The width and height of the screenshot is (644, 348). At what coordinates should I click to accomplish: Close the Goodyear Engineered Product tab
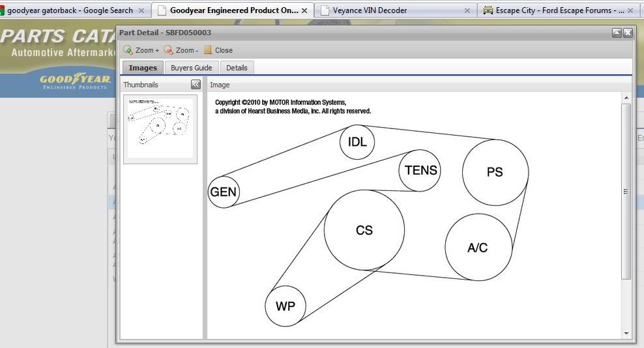tap(304, 10)
